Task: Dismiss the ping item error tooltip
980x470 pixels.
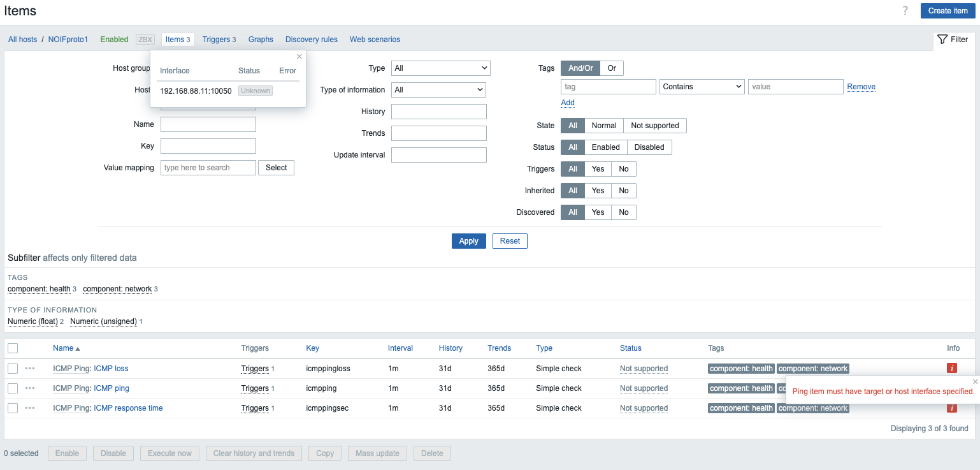Action: tap(974, 381)
